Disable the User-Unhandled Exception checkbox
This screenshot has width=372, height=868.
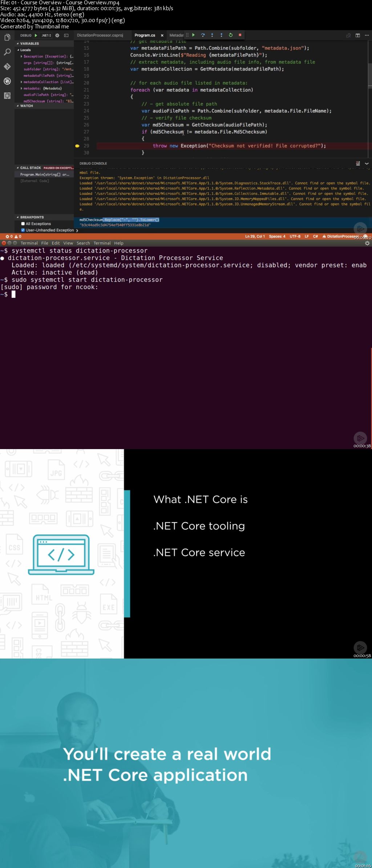pyautogui.click(x=23, y=230)
